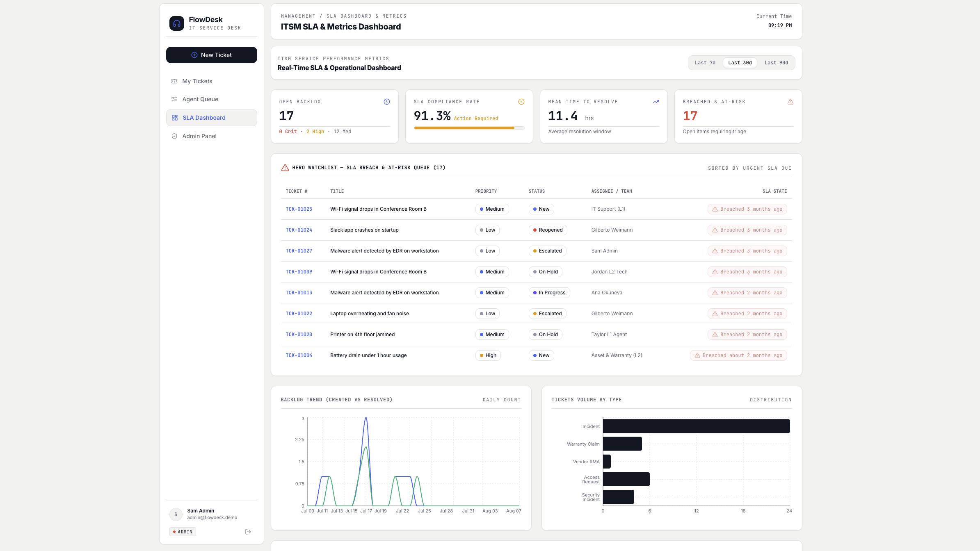Image resolution: width=980 pixels, height=551 pixels.
Task: Click 'Slack app crashes on startup' title
Action: click(x=364, y=230)
